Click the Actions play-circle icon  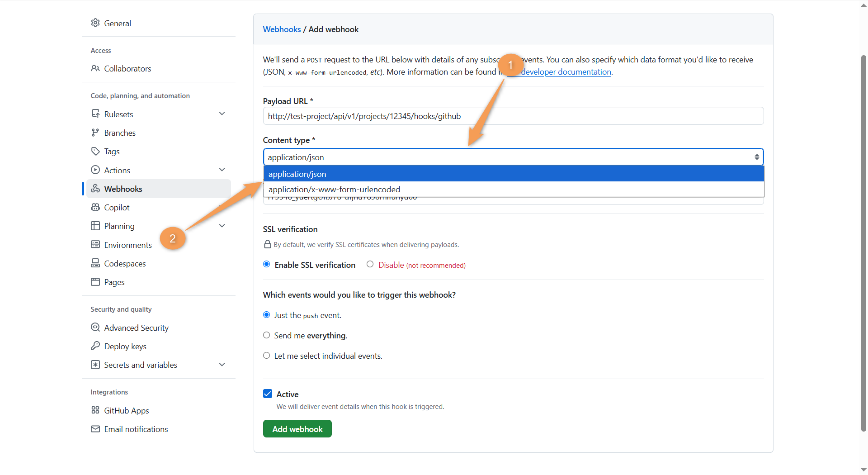[x=95, y=170]
